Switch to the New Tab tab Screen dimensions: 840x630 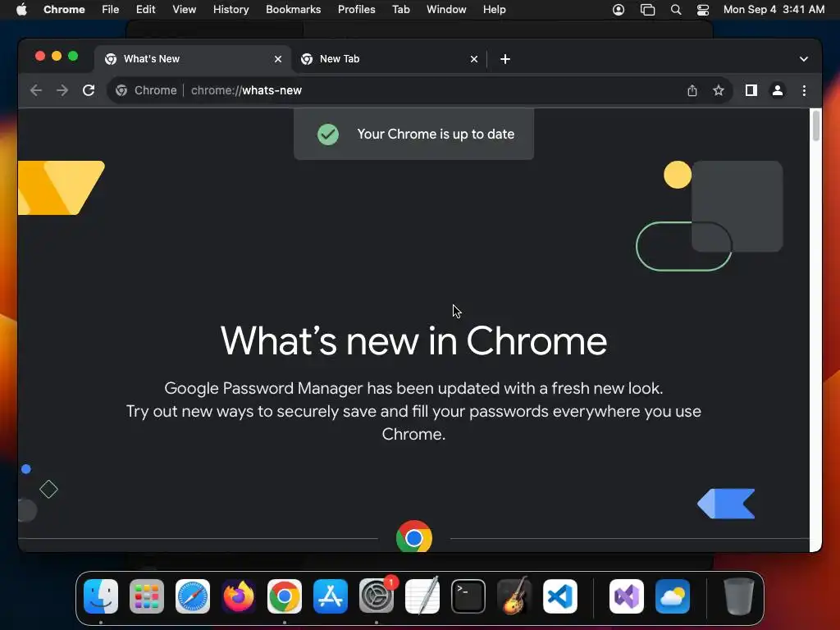[x=389, y=59]
